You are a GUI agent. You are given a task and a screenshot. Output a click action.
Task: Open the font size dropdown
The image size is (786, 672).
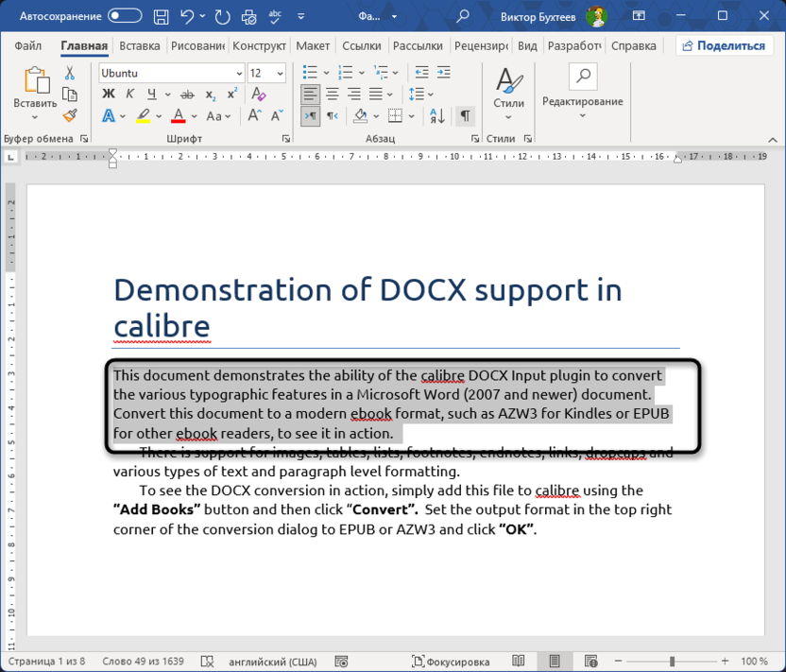(x=281, y=73)
